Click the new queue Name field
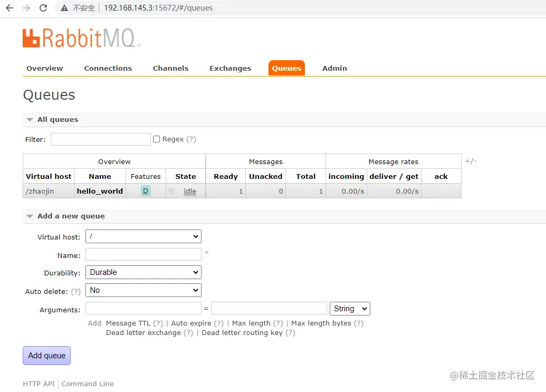 coord(143,254)
